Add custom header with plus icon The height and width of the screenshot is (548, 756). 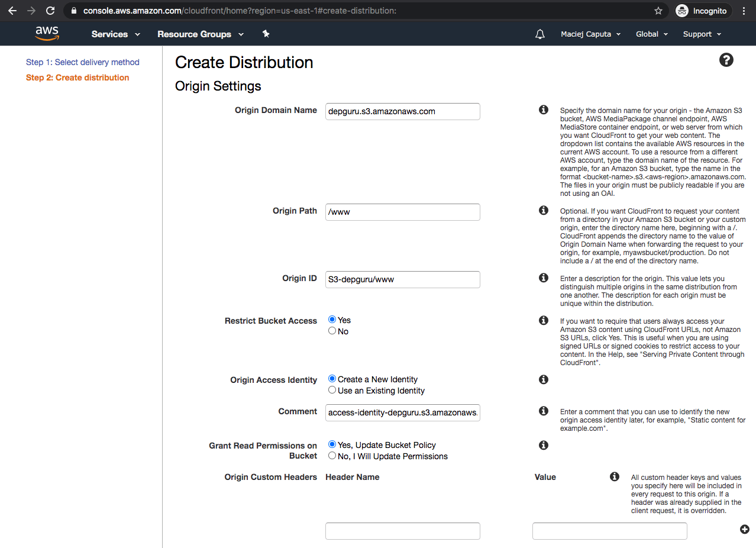pos(744,530)
